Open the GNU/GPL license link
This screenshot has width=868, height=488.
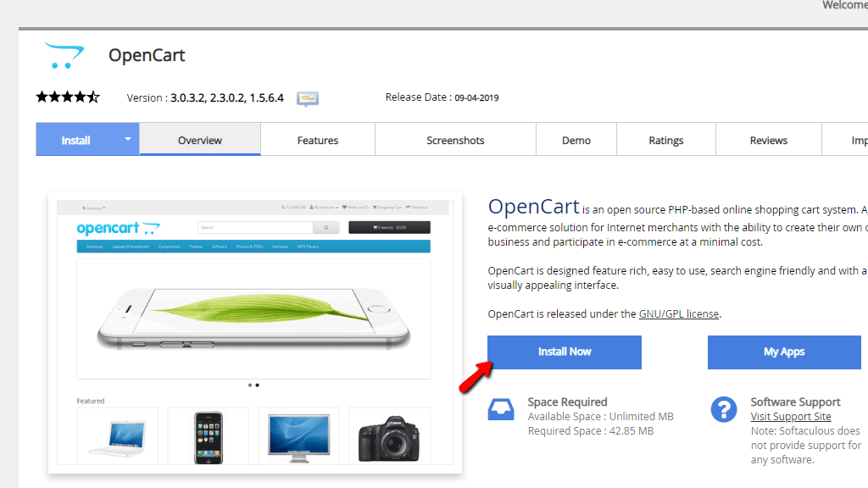click(679, 313)
